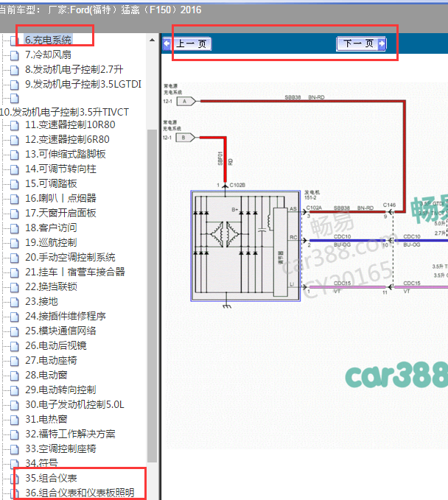Select 14.可调节转向柱

(60, 169)
